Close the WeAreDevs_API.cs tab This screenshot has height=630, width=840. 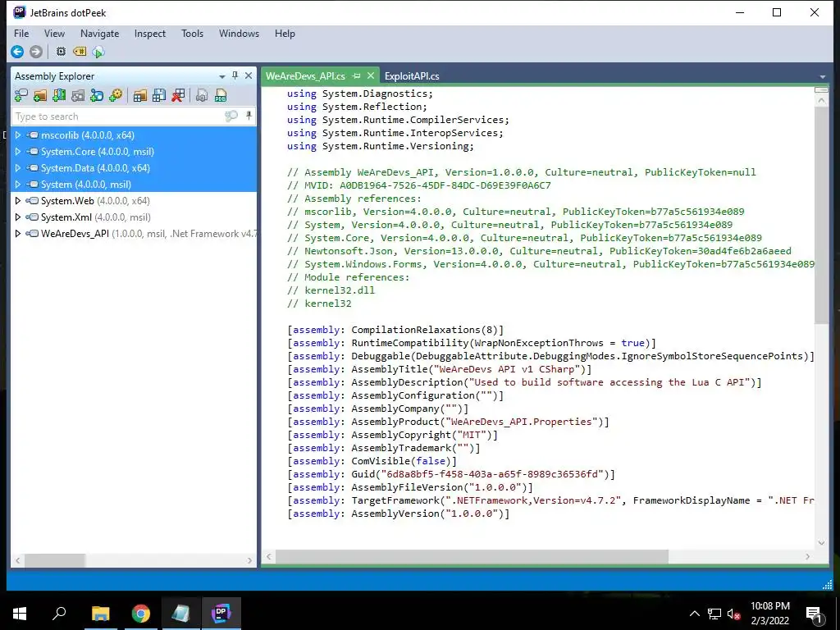click(x=370, y=76)
